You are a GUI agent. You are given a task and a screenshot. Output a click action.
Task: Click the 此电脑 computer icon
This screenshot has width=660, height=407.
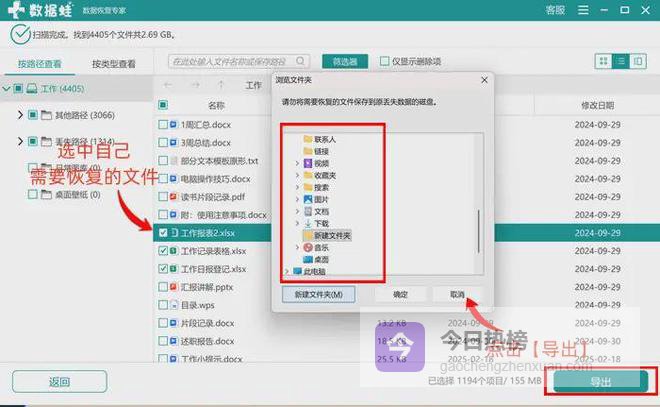click(x=296, y=271)
